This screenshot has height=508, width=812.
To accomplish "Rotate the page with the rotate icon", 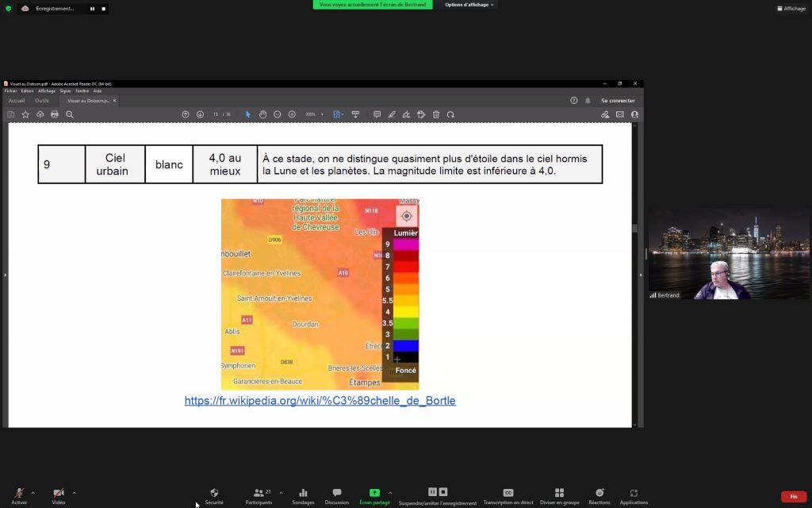I will (x=450, y=114).
